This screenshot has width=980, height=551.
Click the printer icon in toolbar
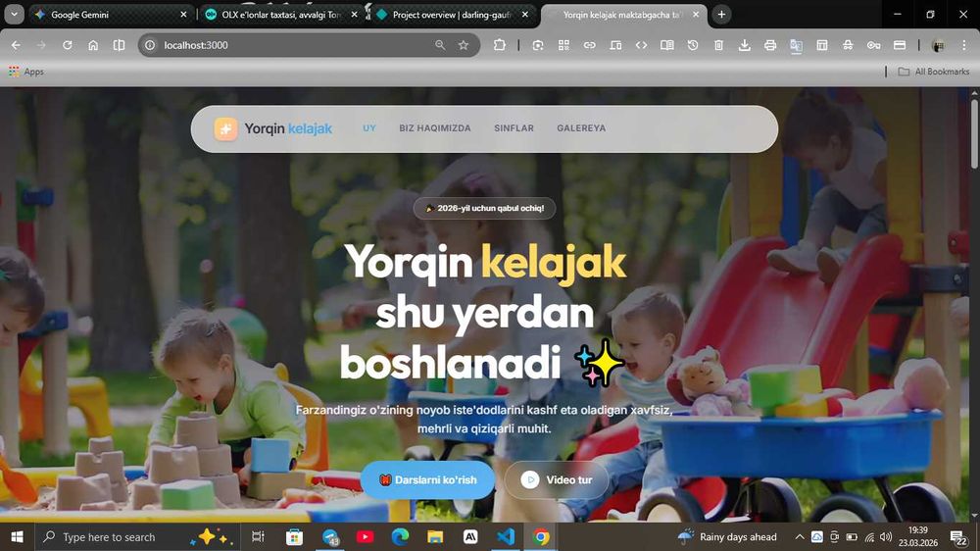[770, 45]
